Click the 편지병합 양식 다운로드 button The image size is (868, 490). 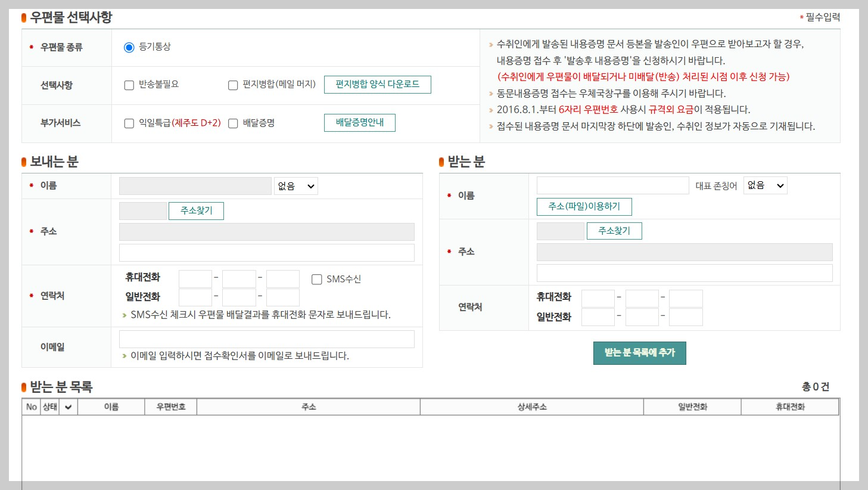tap(377, 84)
